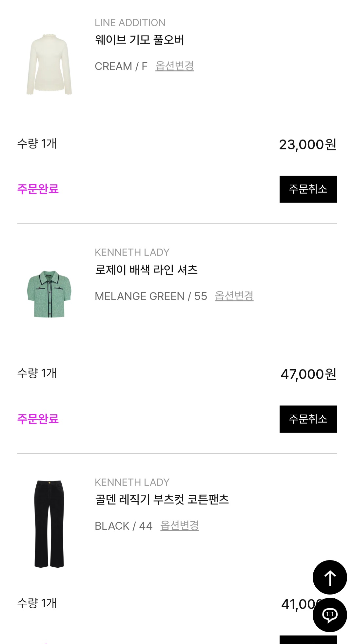Cancel the green shirt order
This screenshot has height=644, width=354.
(x=308, y=419)
